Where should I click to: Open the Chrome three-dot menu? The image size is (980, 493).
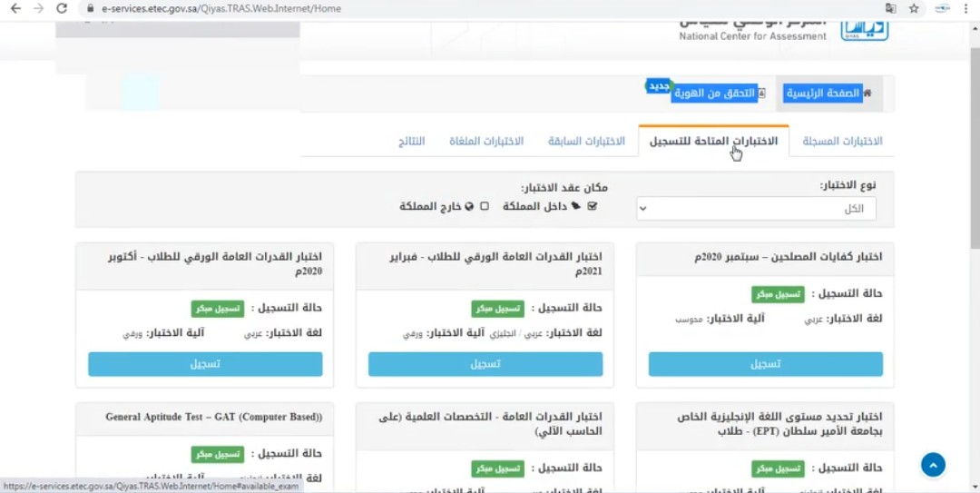[x=967, y=8]
